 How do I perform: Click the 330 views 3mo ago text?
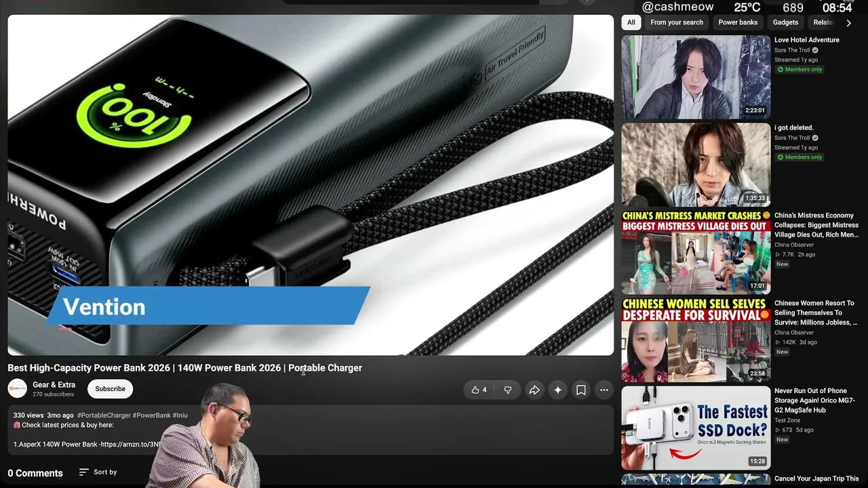click(43, 415)
